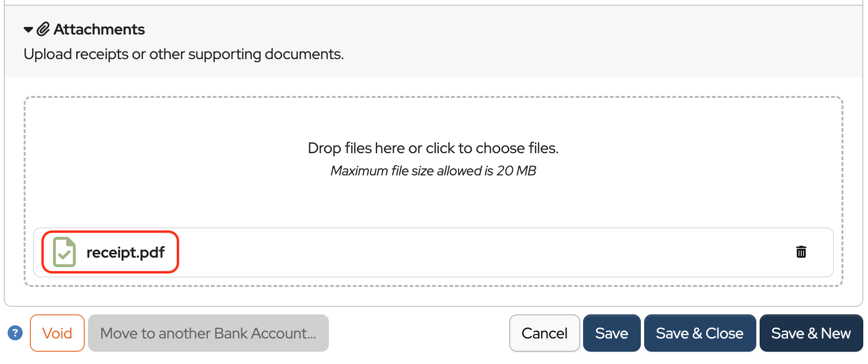Click the receipt.pdf file icon
The image size is (868, 364).
(x=64, y=252)
